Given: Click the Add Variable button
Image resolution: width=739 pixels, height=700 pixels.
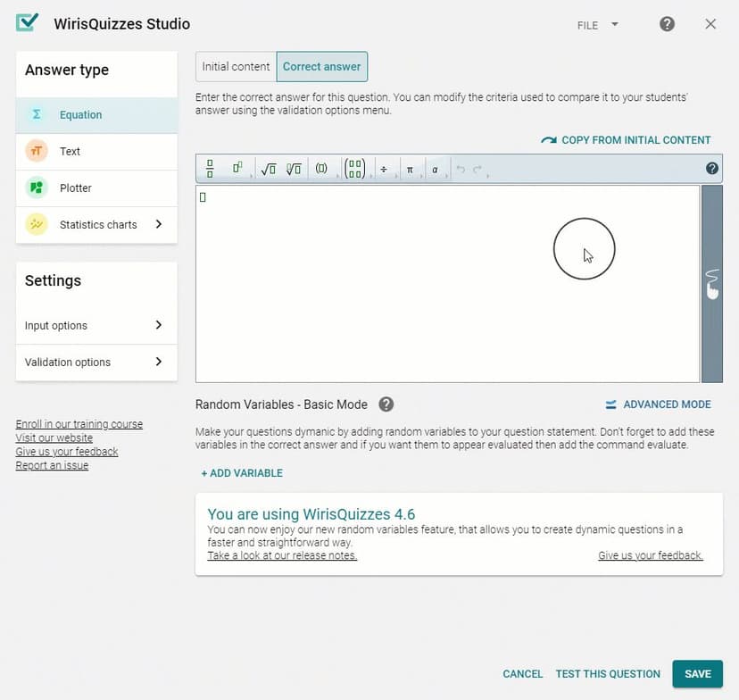Looking at the screenshot, I should [x=242, y=473].
